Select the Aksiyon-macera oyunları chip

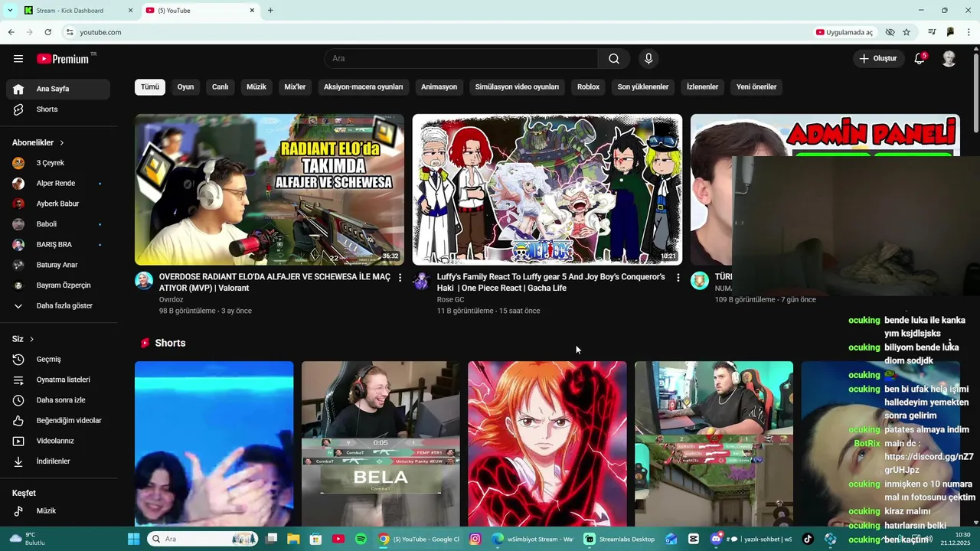[364, 86]
